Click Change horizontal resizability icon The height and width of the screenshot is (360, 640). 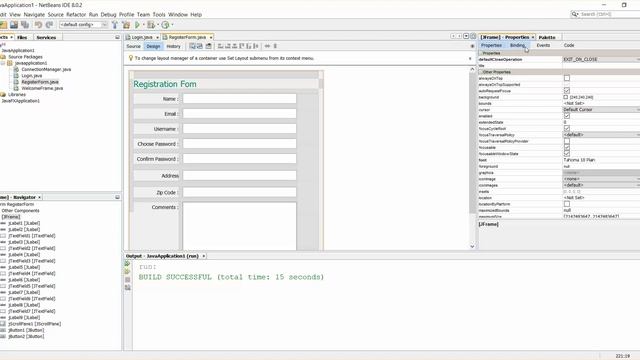pos(267,46)
